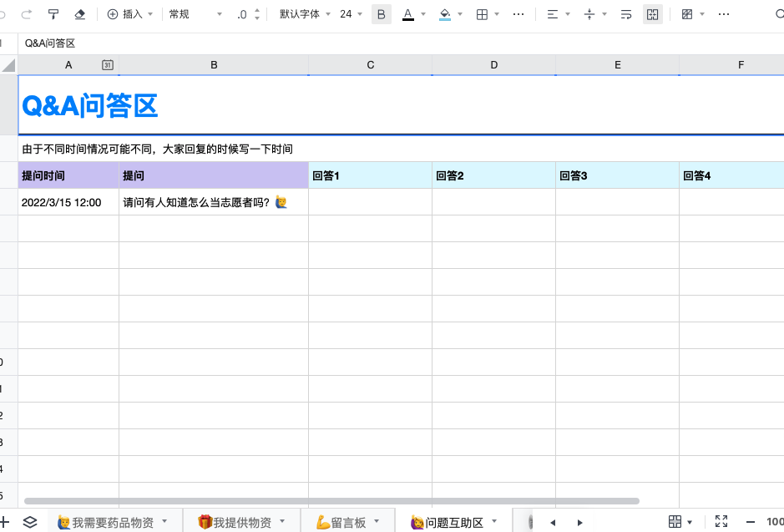The width and height of the screenshot is (784, 532).
Task: Click the fill color bucket swatch
Action: tap(444, 14)
